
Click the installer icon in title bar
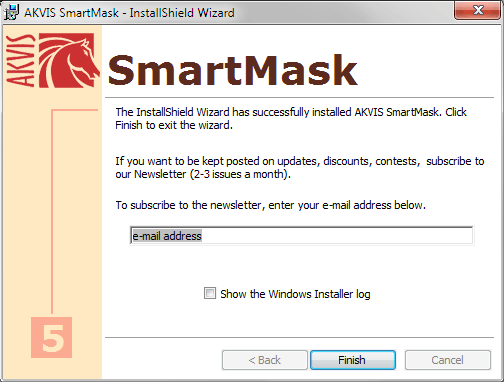point(11,12)
